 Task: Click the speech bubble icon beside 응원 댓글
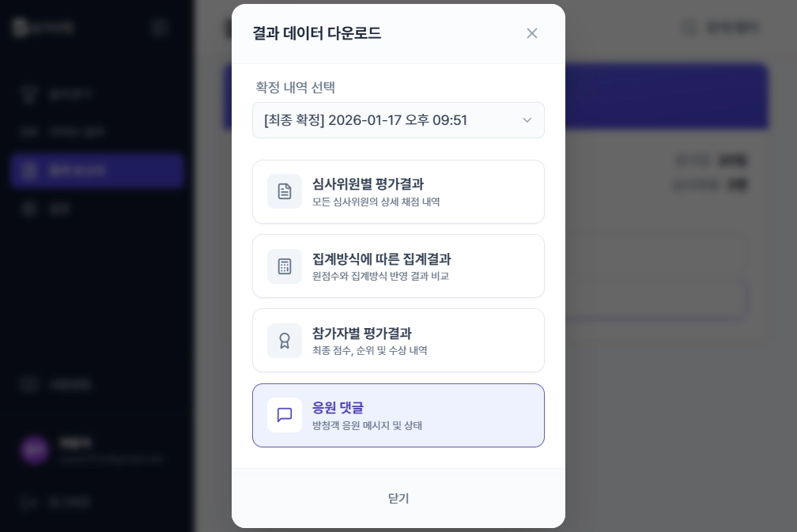coord(285,415)
